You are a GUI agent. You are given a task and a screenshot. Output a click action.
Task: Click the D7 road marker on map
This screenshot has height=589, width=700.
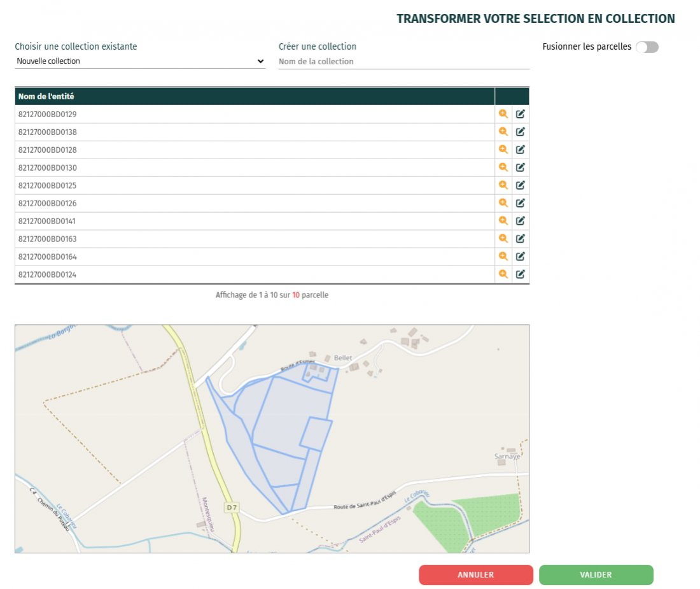point(231,507)
